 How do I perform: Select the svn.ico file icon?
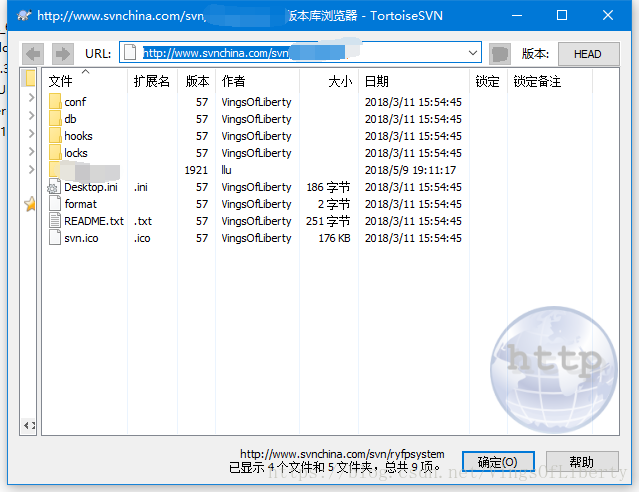pos(55,238)
